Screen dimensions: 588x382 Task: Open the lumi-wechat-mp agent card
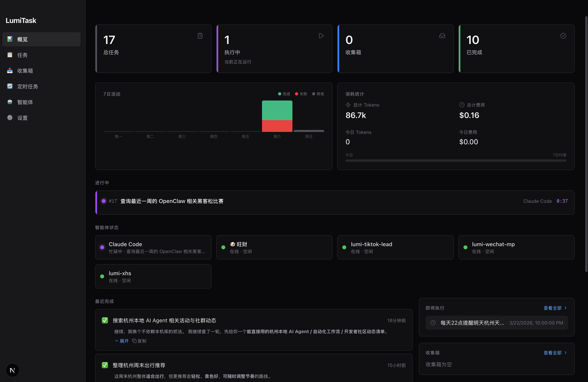516,247
